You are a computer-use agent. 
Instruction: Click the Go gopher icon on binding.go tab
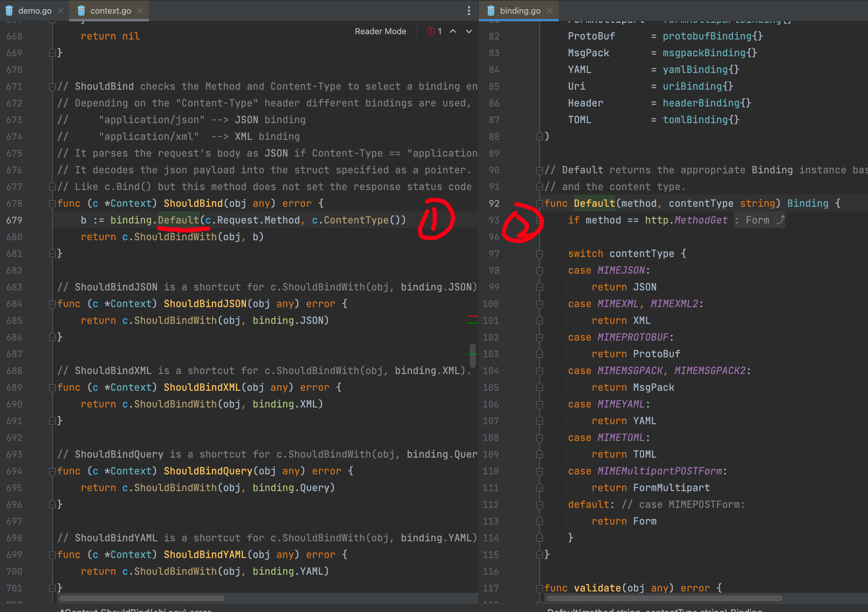coord(491,11)
